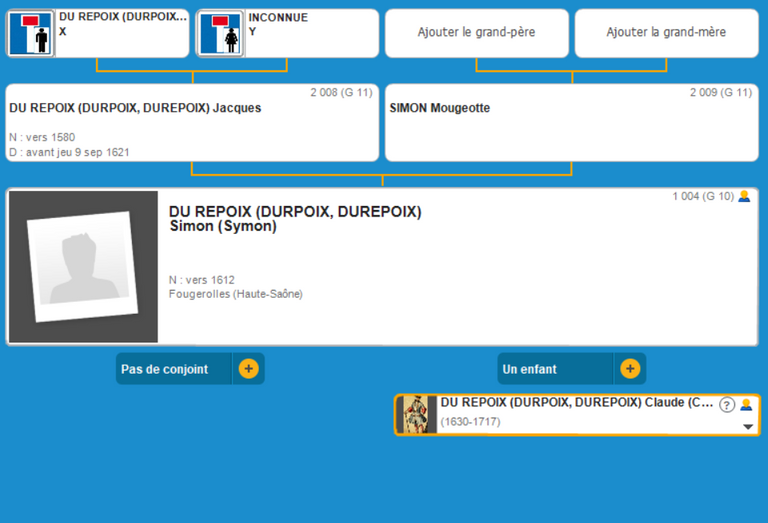Open Simon's placeholder profile photo
Viewport: 768px width, 523px height.
tap(83, 267)
